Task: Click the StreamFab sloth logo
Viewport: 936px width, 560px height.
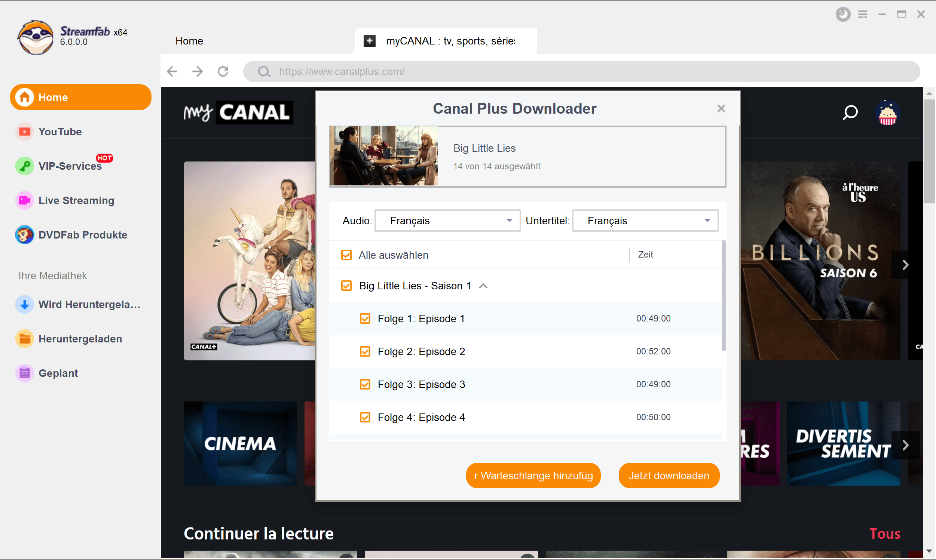Action: (36, 37)
